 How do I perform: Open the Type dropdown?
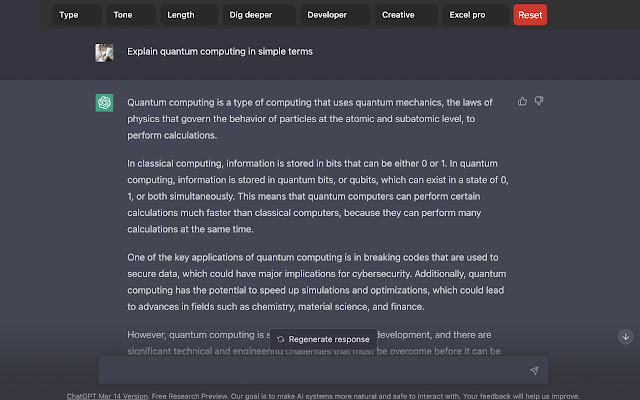coord(78,15)
